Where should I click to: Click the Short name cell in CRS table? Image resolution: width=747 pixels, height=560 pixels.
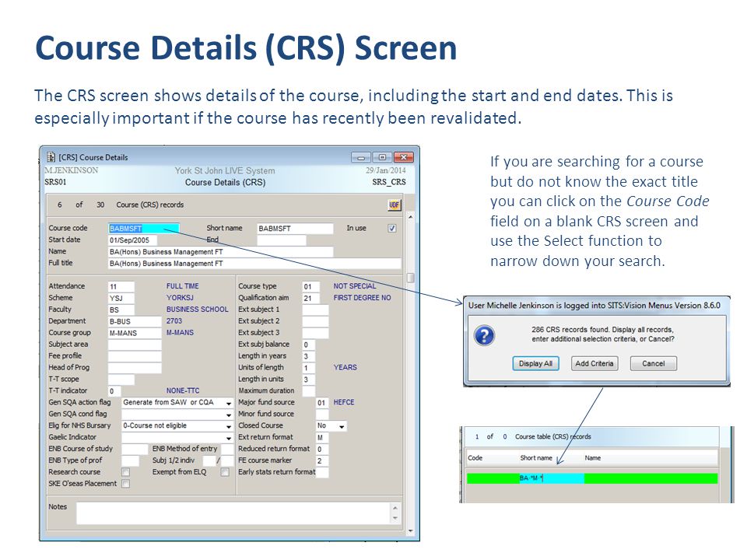coord(551,478)
